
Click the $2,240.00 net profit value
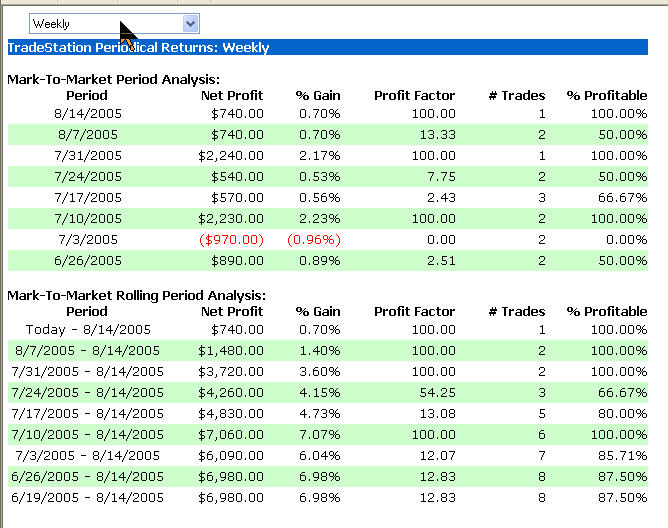click(x=231, y=156)
